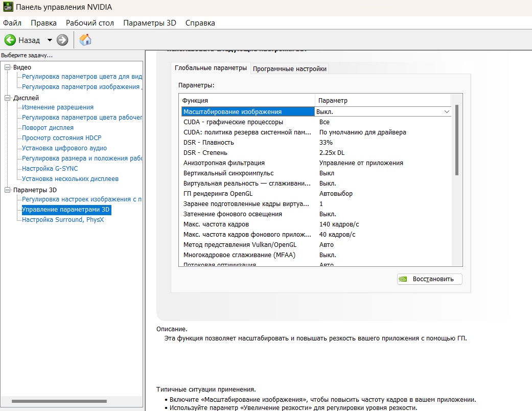The image size is (532, 411).
Task: Open the Правка menu
Action: pos(44,22)
